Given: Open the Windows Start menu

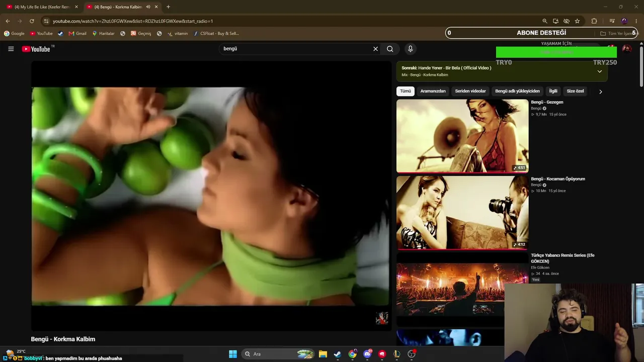Looking at the screenshot, I should tap(233, 354).
